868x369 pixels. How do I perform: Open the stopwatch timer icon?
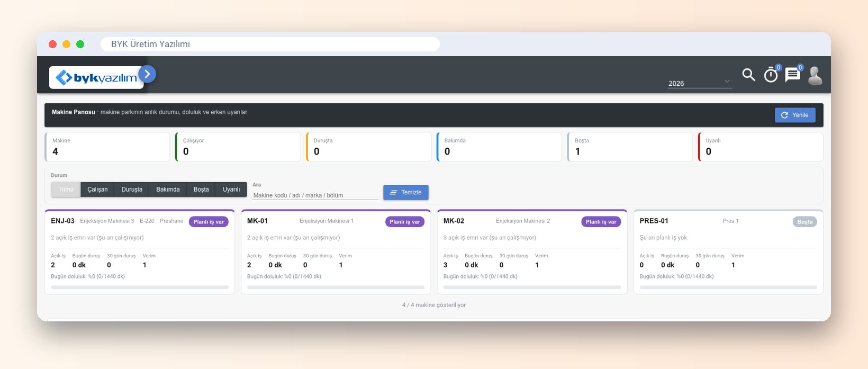[771, 75]
